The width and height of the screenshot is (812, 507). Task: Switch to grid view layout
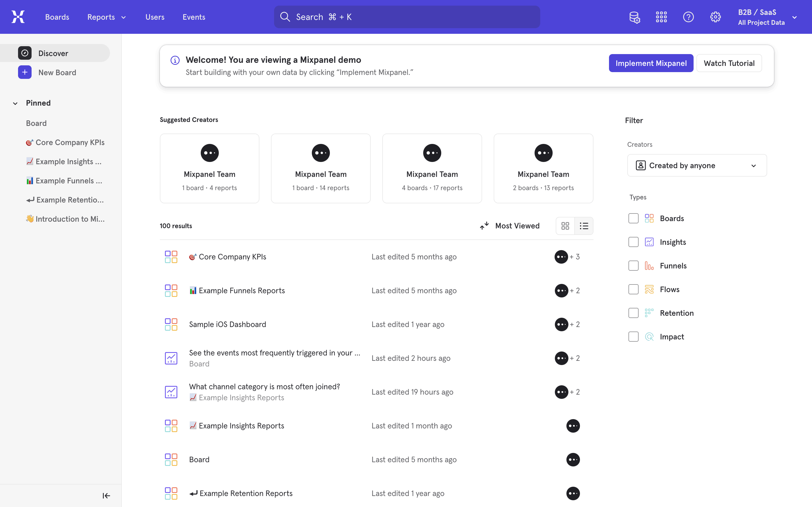[x=565, y=226]
